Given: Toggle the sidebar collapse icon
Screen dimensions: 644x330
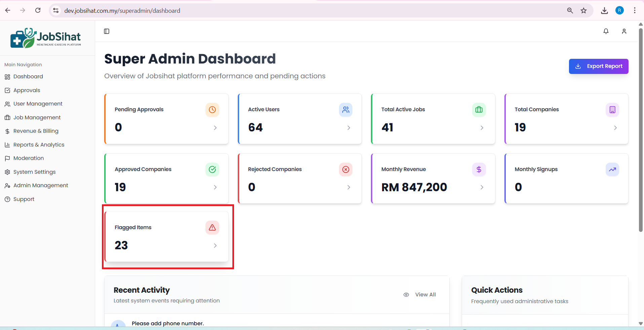Looking at the screenshot, I should pos(107,31).
